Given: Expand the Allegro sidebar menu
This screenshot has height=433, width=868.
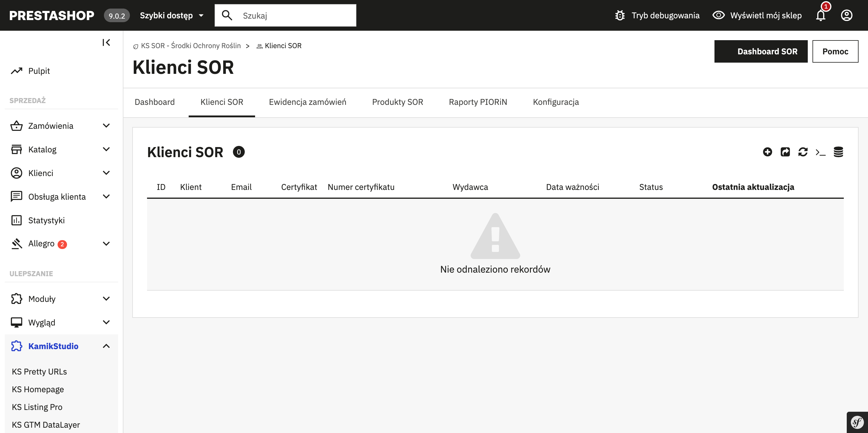Looking at the screenshot, I should pyautogui.click(x=106, y=244).
